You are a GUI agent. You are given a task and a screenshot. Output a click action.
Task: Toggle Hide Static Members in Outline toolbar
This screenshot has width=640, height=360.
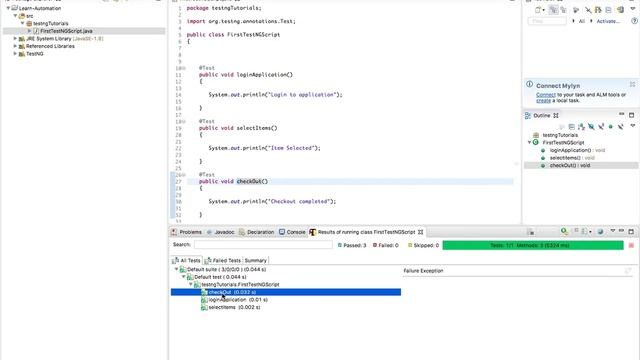[601, 127]
